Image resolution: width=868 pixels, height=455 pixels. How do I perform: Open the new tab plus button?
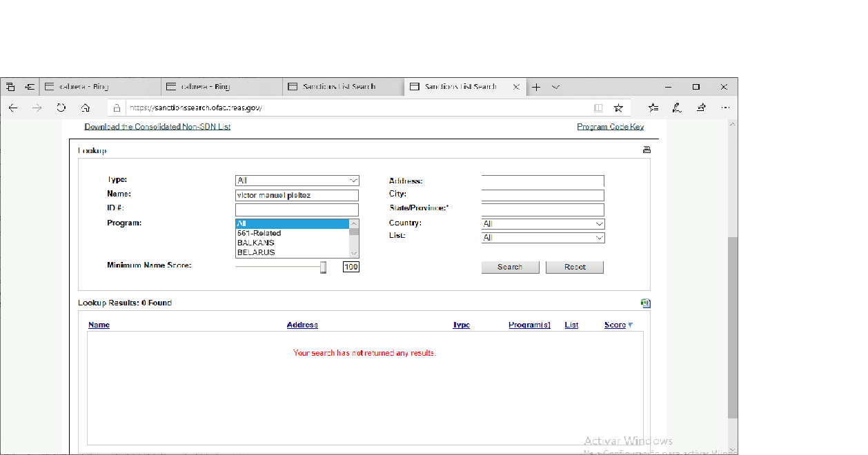coord(536,87)
